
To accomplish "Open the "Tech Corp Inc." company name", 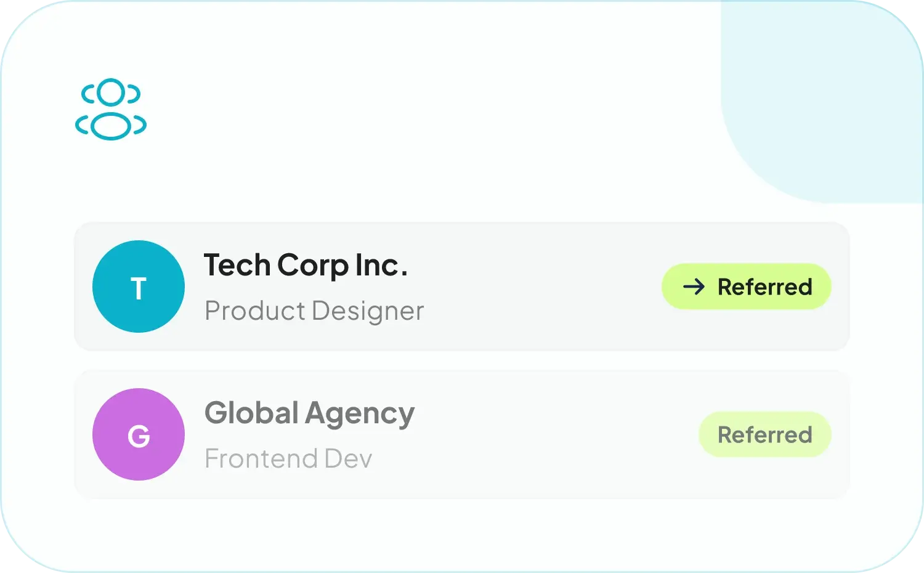I will tap(306, 266).
